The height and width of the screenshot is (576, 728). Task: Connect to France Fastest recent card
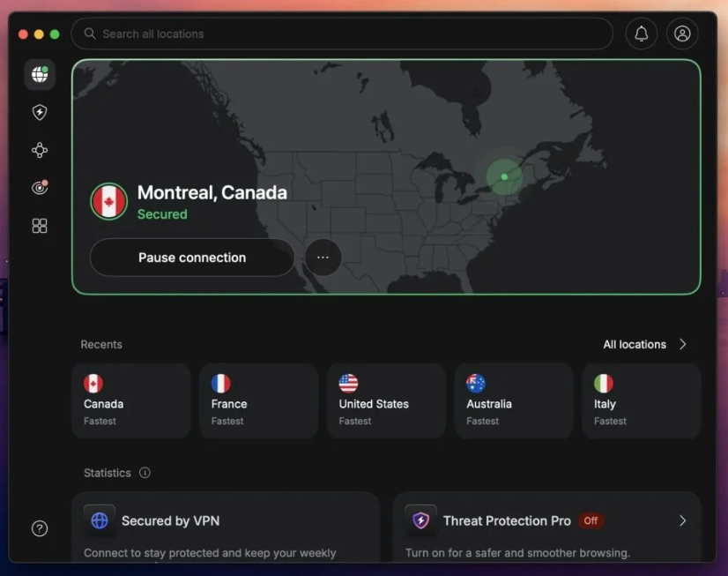258,400
